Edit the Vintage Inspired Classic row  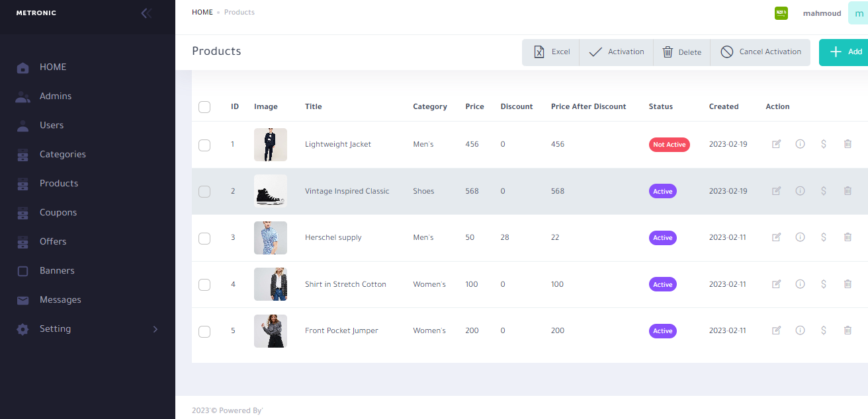click(x=777, y=191)
